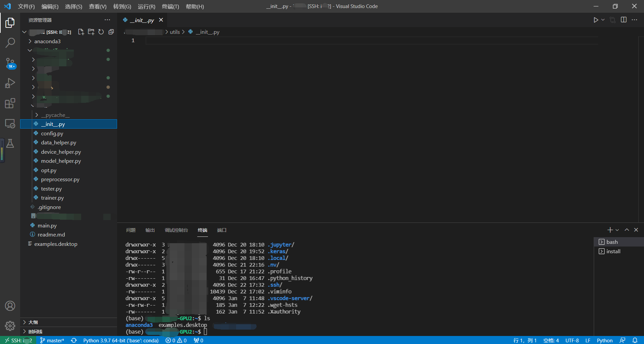Open the Explorer view in activity bar
Image resolution: width=644 pixels, height=344 pixels.
[x=10, y=23]
